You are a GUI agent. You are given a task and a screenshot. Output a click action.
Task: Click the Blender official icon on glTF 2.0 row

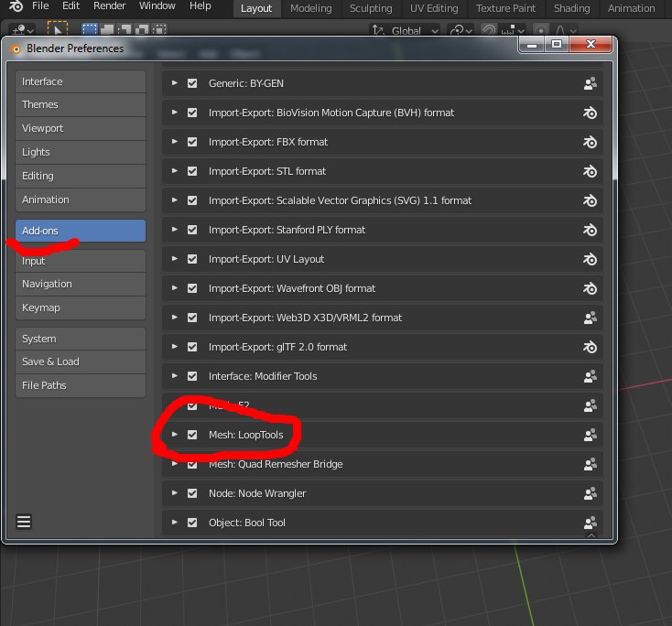pos(591,347)
